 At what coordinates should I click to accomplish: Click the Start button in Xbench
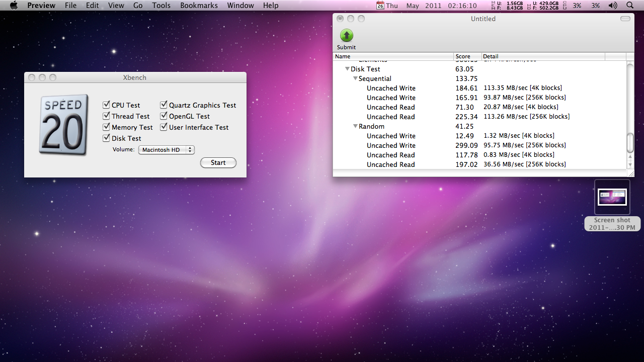click(x=218, y=162)
